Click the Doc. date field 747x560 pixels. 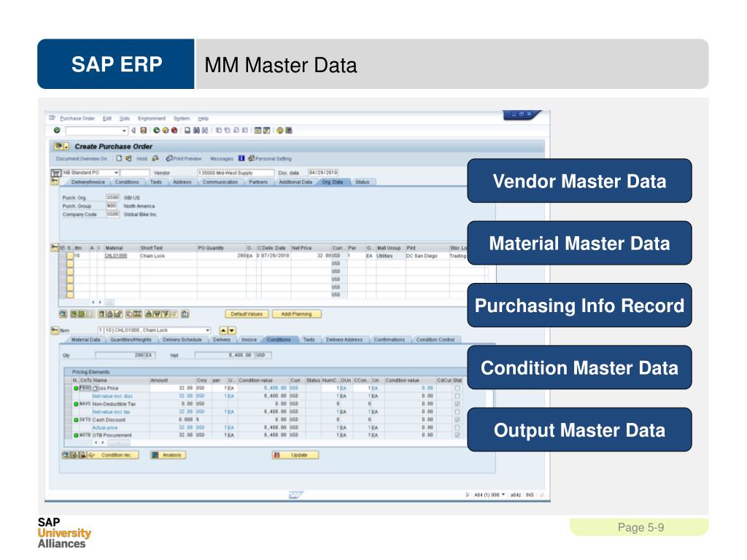pyautogui.click(x=323, y=173)
